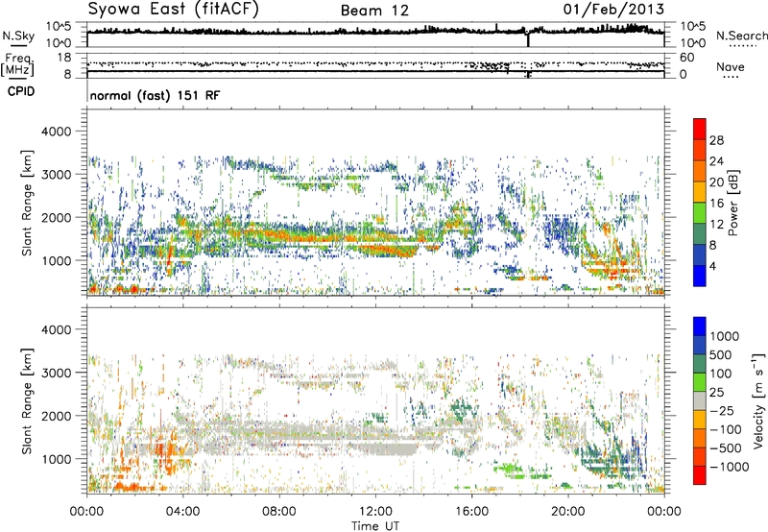Screen dimensions: 768x532
Task: Click the blue bottom segment of Power colorbar
Action: click(x=700, y=276)
